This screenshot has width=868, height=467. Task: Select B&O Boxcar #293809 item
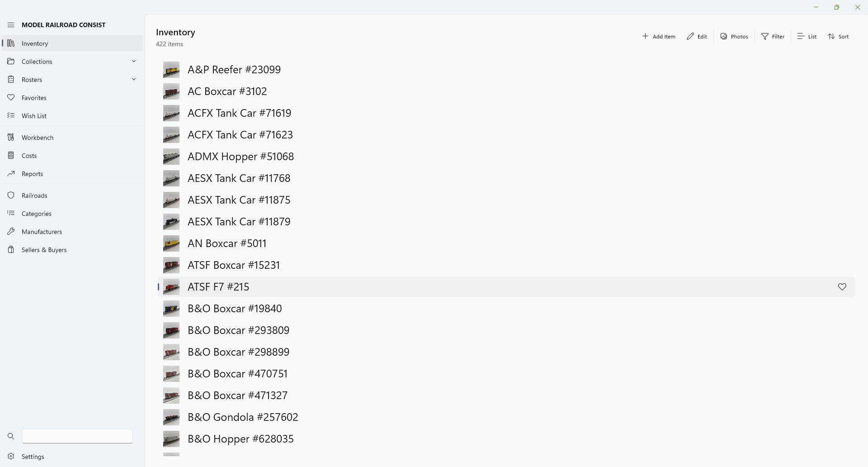(x=506, y=330)
